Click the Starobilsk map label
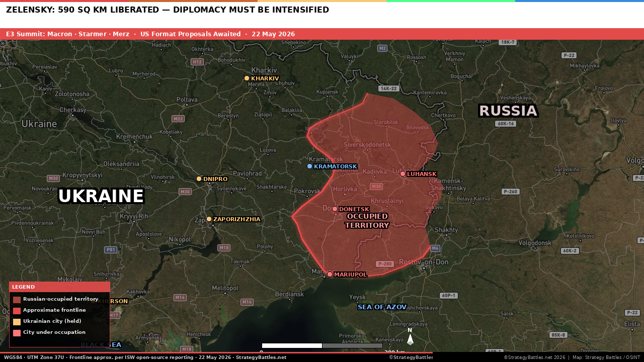Image resolution: width=644 pixels, height=362 pixels. [x=386, y=122]
